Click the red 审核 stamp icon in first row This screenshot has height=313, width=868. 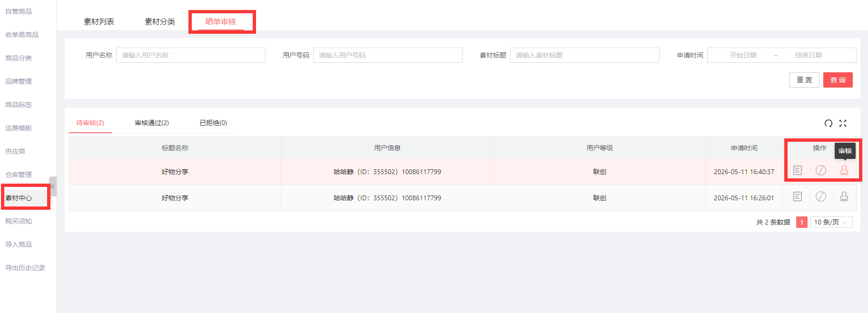pyautogui.click(x=844, y=170)
